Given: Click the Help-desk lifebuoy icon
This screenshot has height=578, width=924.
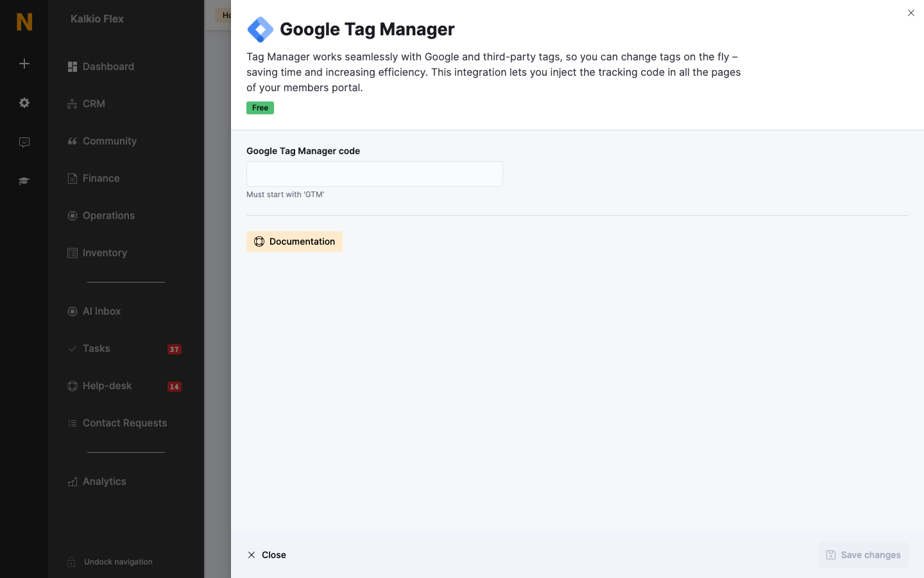Looking at the screenshot, I should [73, 386].
